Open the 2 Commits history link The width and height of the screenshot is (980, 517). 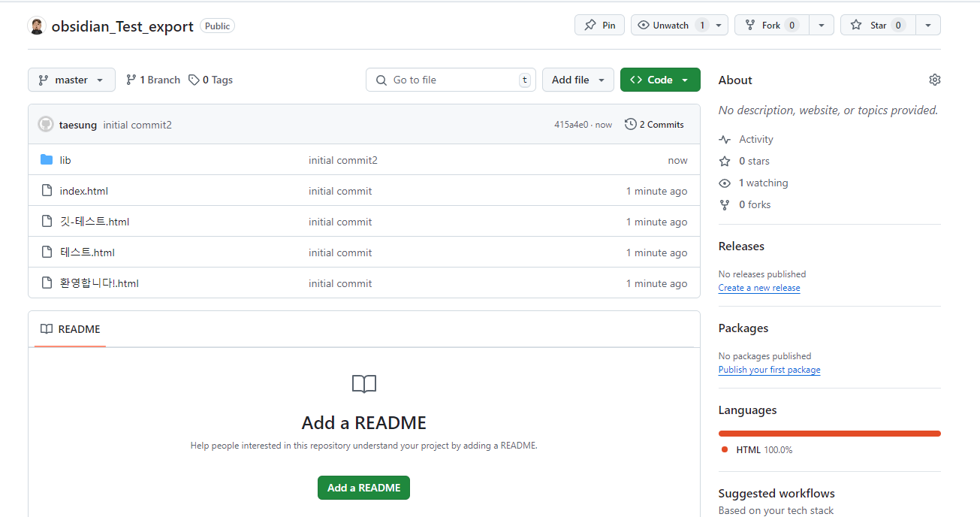click(654, 125)
